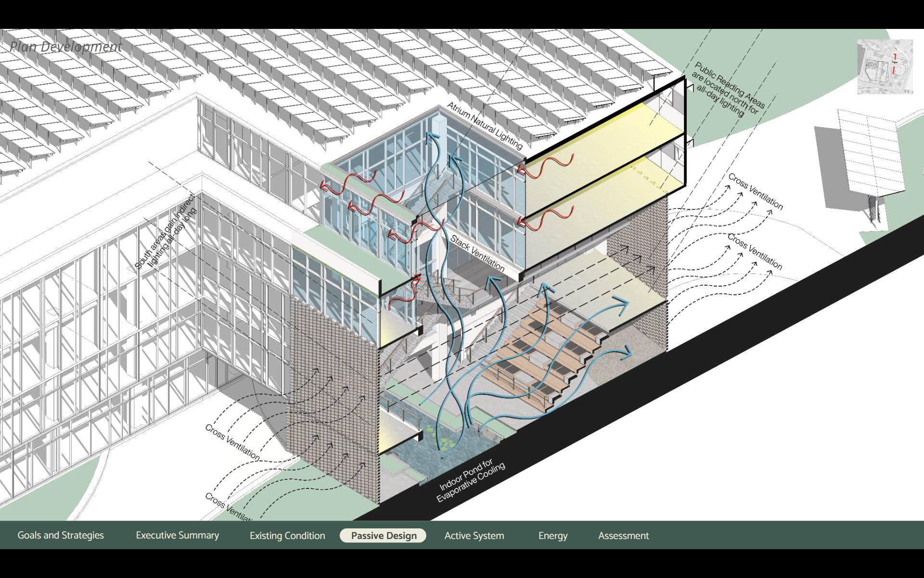
Task: Select the Stack Ventilation annotation
Action: point(477,253)
